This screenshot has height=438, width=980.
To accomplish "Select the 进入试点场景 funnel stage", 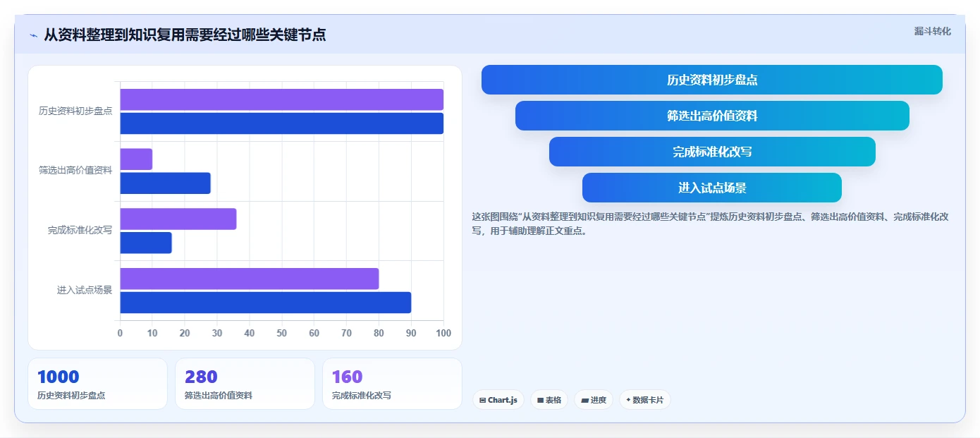I will (712, 188).
